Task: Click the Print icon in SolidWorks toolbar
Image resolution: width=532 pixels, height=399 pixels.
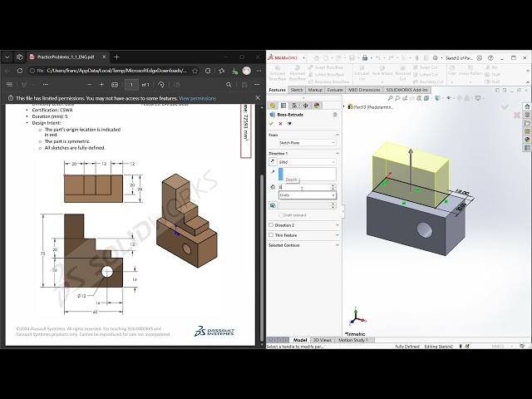Action: pos(365,58)
